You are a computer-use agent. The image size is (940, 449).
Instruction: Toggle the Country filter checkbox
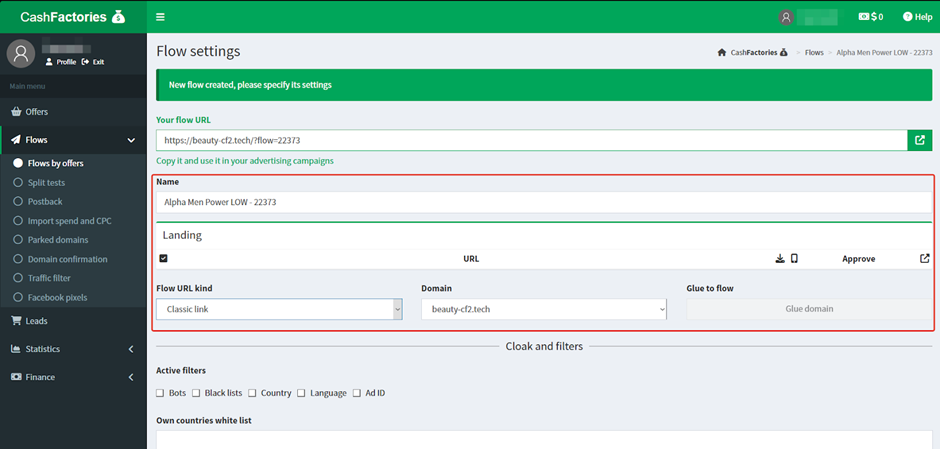[x=253, y=393]
